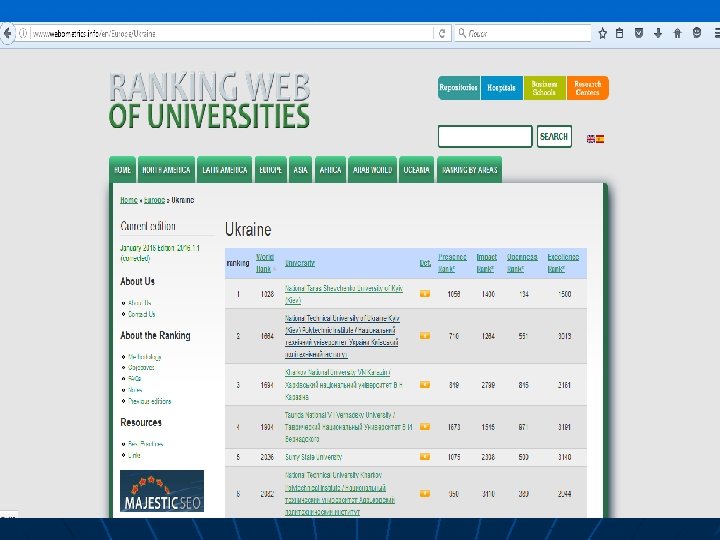The image size is (720, 540).
Task: Open details icon for Kharkov National University row
Action: click(x=425, y=385)
